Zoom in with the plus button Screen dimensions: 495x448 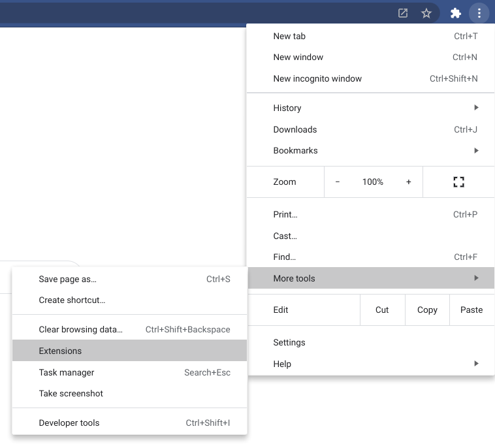click(409, 182)
